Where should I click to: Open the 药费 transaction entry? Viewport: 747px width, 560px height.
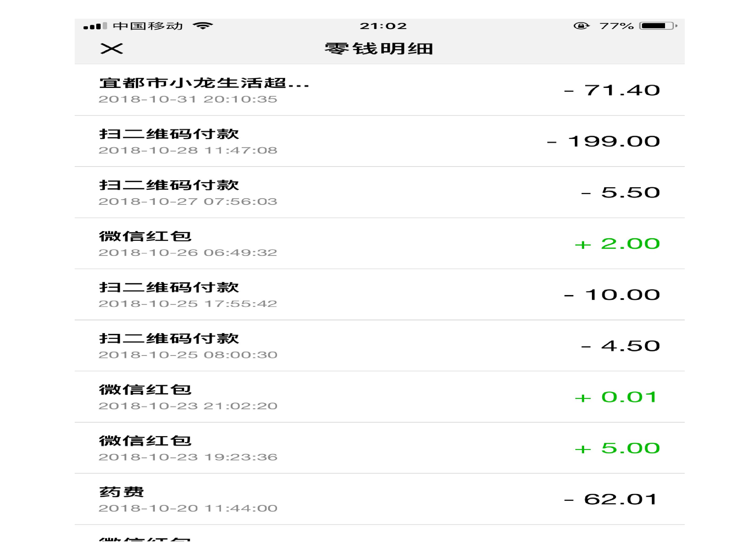click(x=379, y=499)
